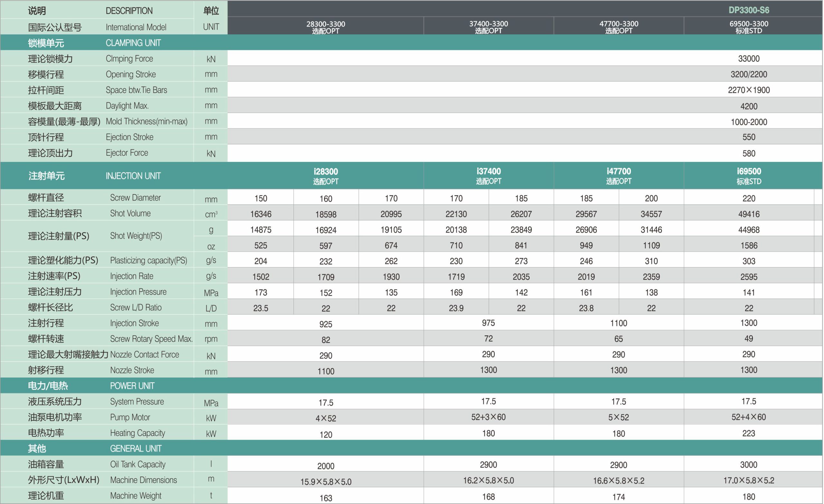
Task: Select machine weight value 174
Action: 619,497
